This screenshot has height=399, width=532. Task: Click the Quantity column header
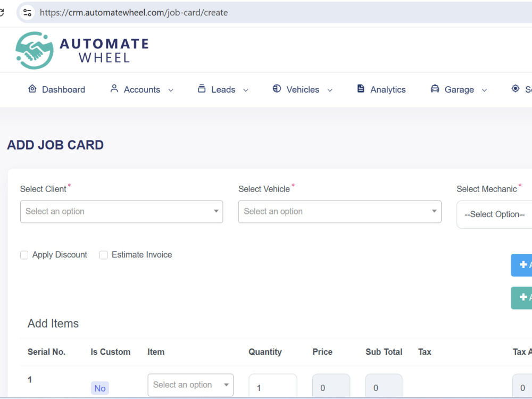[265, 352]
